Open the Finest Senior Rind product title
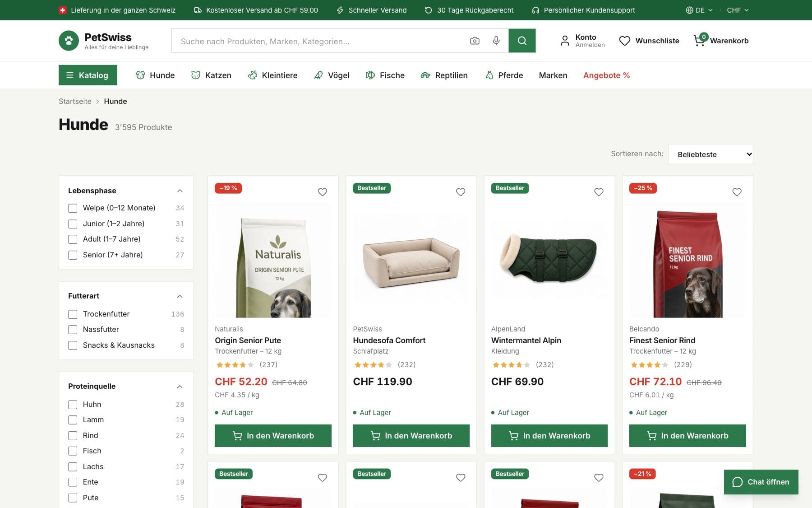This screenshot has height=508, width=812. (x=662, y=340)
